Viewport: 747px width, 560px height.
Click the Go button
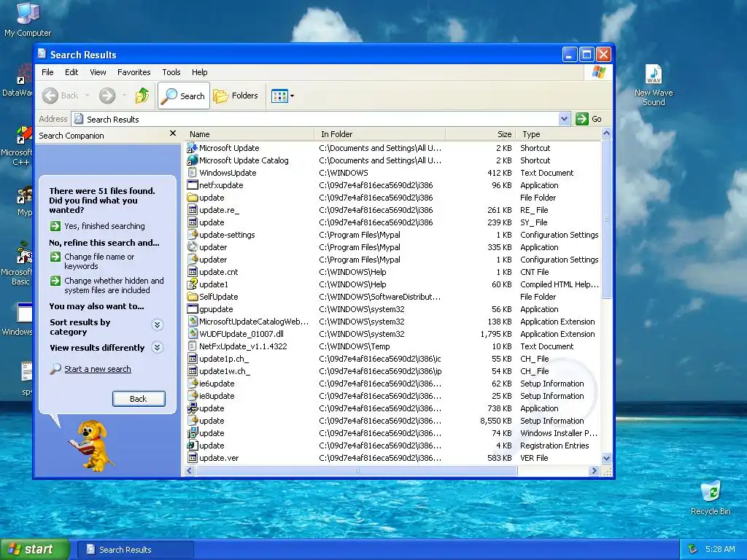click(x=589, y=119)
